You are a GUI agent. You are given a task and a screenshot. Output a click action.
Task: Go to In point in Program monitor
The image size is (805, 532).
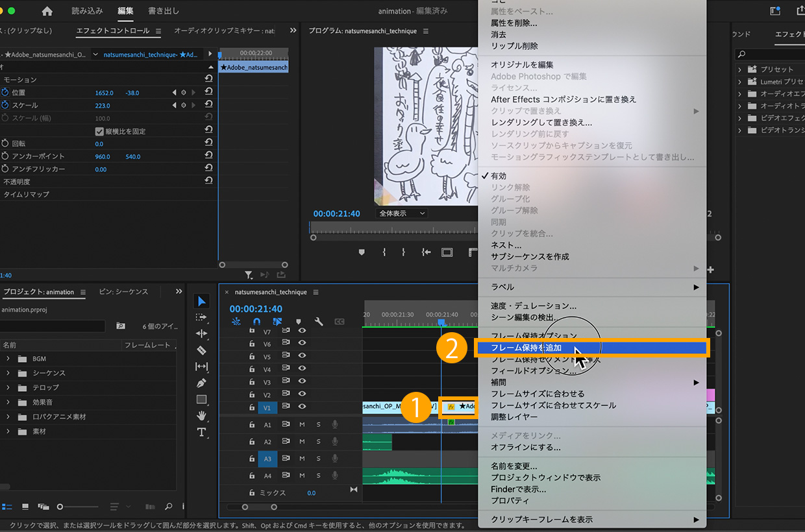[x=426, y=252]
